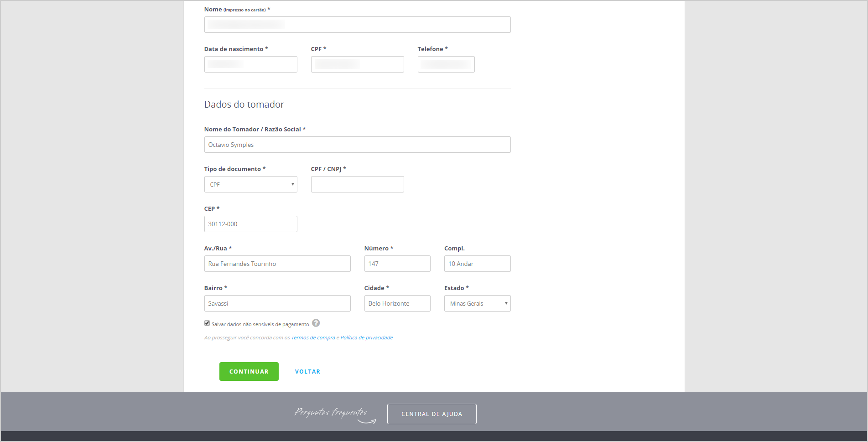The image size is (868, 442).
Task: Focus the Bairro field showing Savassi
Action: pyautogui.click(x=277, y=303)
